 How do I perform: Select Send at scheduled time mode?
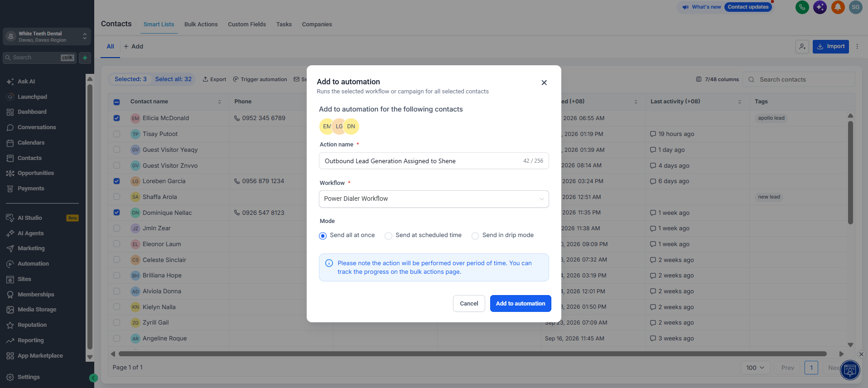pyautogui.click(x=388, y=236)
